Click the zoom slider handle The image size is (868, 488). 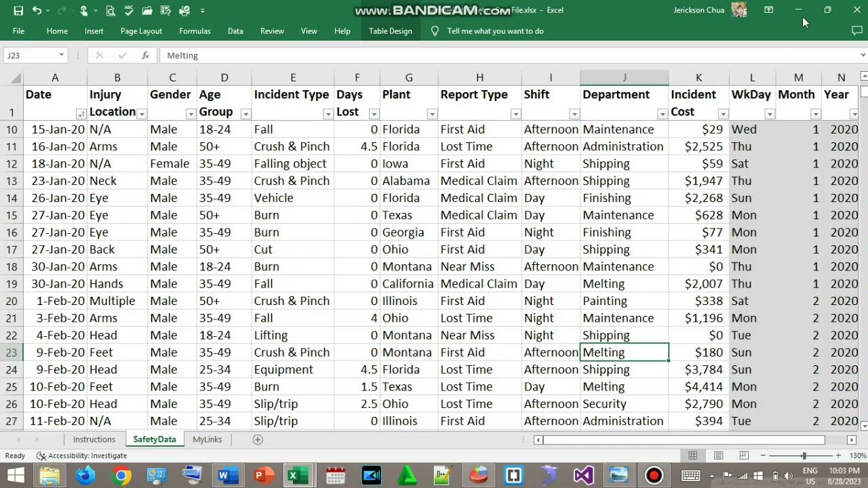tap(804, 456)
